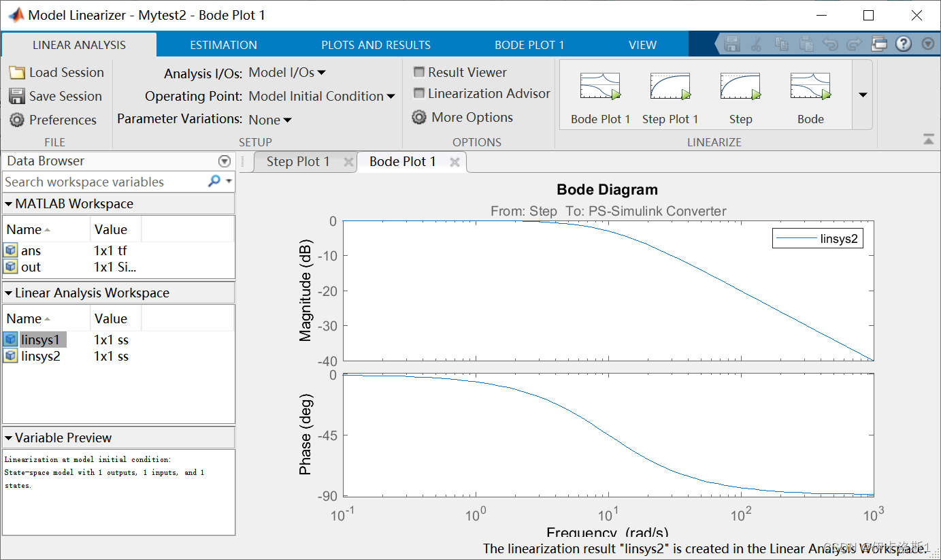
Task: Open Preferences via its gear icon
Action: 17,120
